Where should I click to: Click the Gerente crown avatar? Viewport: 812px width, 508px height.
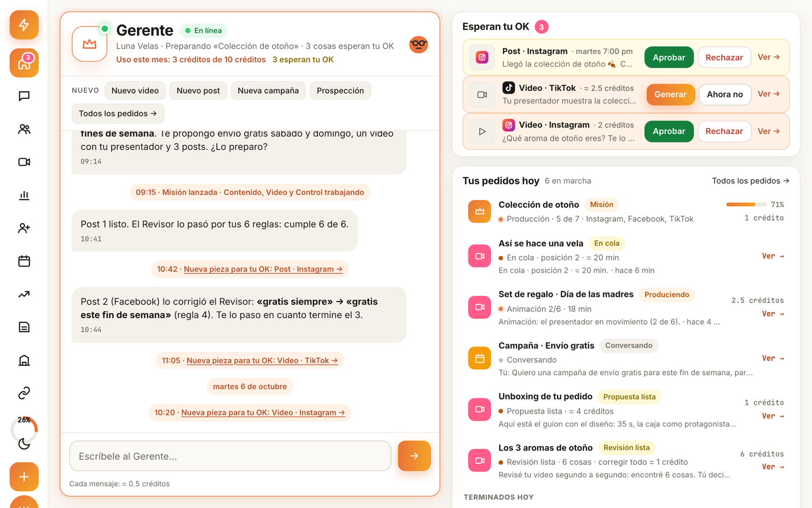89,44
